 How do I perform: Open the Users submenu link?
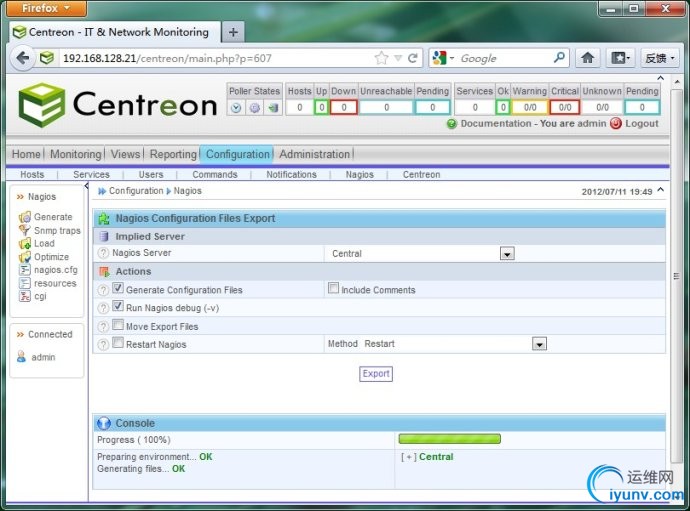[151, 175]
